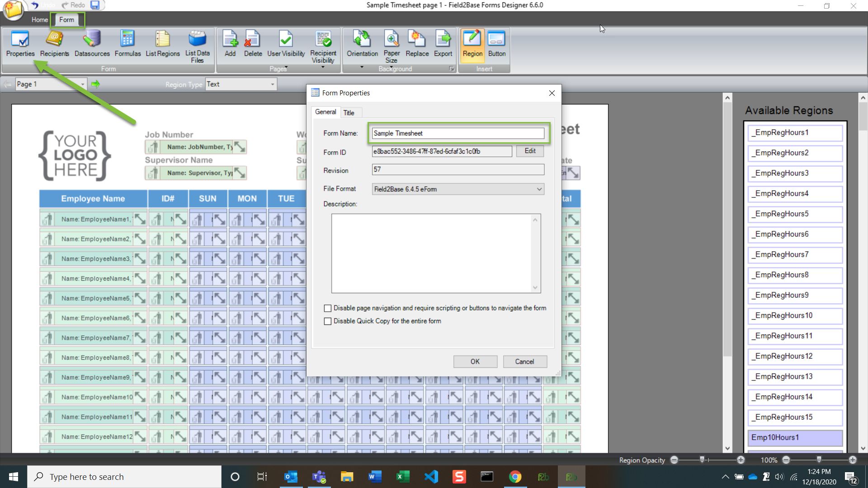868x488 pixels.
Task: Check Disable Quick Copy for entire form
Action: click(328, 321)
